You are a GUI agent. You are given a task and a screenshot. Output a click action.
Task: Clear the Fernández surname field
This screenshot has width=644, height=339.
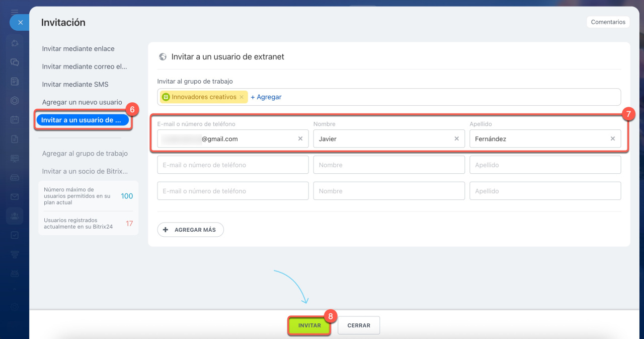pos(612,139)
